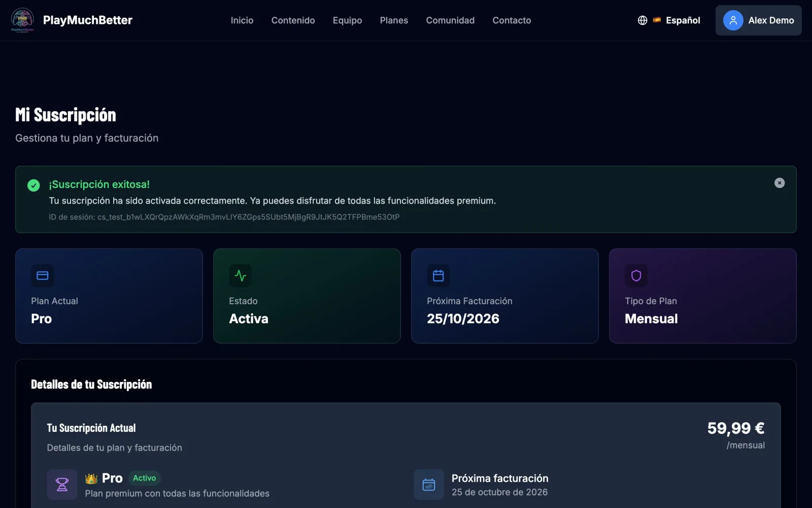Click the Mi Suscripción page title
This screenshot has width=812, height=508.
coord(65,115)
